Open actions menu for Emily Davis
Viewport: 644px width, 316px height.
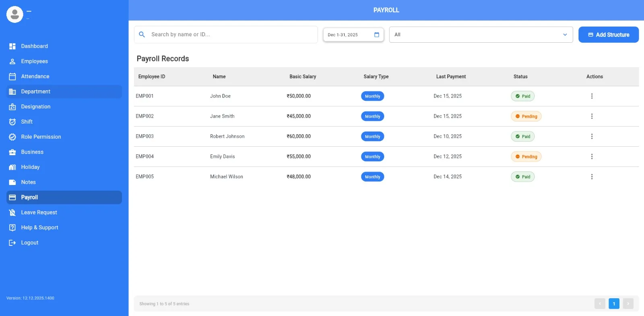pyautogui.click(x=592, y=156)
